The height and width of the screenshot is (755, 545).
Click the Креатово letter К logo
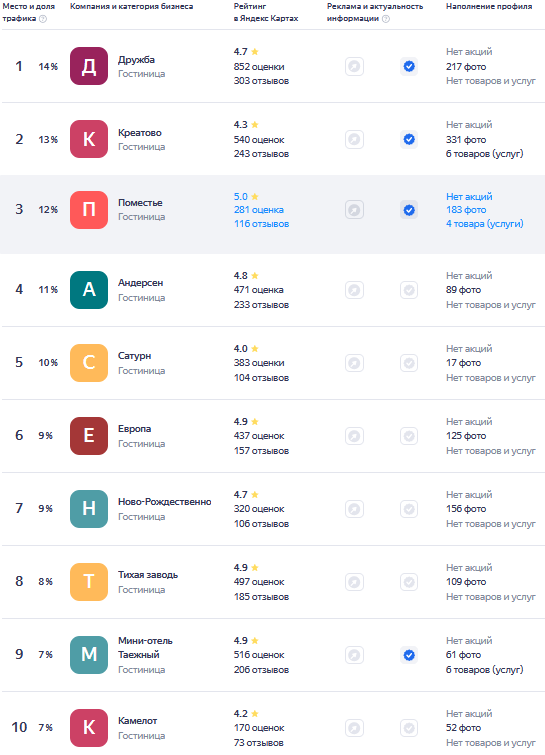[89, 139]
